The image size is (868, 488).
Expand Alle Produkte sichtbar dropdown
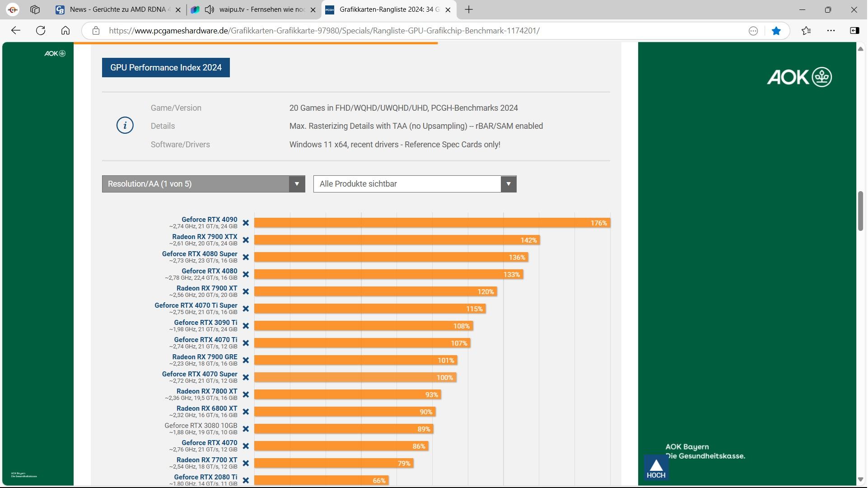point(415,184)
